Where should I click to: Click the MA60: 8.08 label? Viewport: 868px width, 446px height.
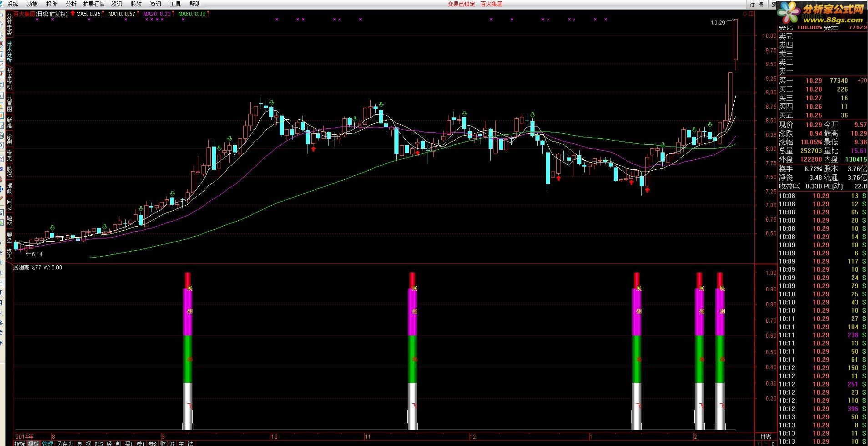[192, 14]
